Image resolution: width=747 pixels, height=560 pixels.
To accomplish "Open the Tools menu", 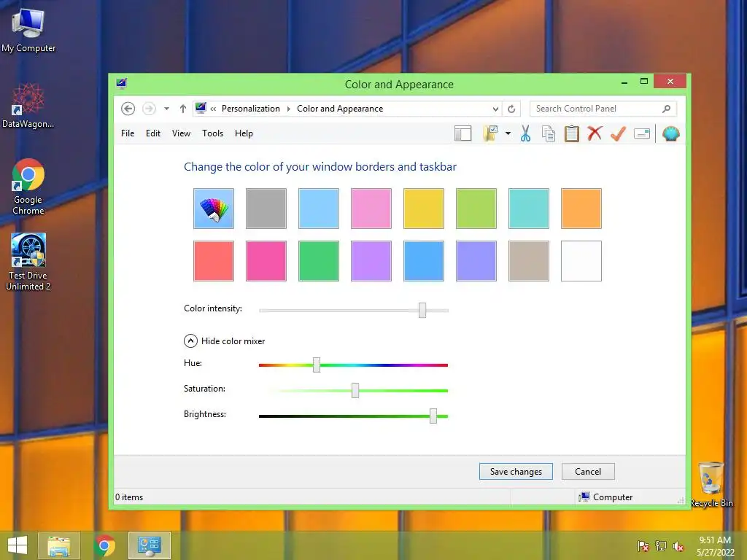I will pyautogui.click(x=212, y=133).
